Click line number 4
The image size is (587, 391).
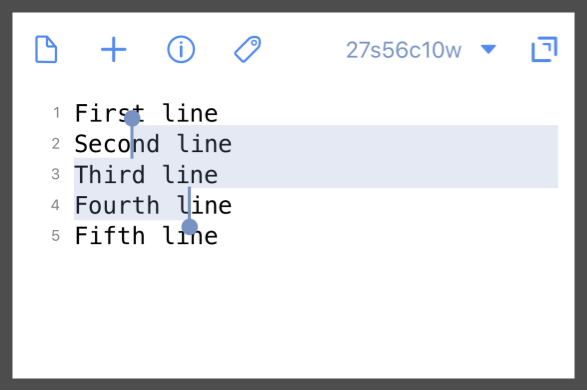pyautogui.click(x=55, y=205)
